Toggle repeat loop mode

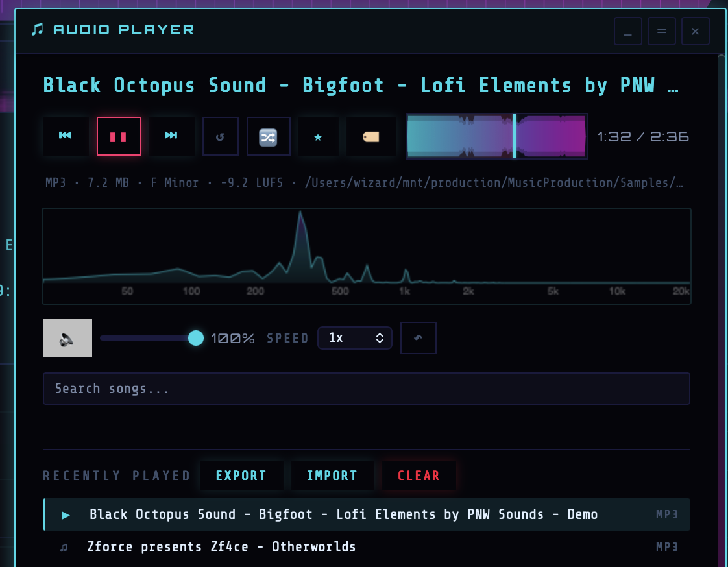[x=221, y=136]
